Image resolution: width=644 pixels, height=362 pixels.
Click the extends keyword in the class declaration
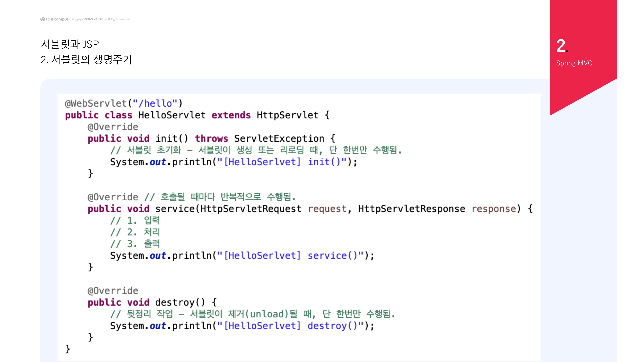coord(231,115)
